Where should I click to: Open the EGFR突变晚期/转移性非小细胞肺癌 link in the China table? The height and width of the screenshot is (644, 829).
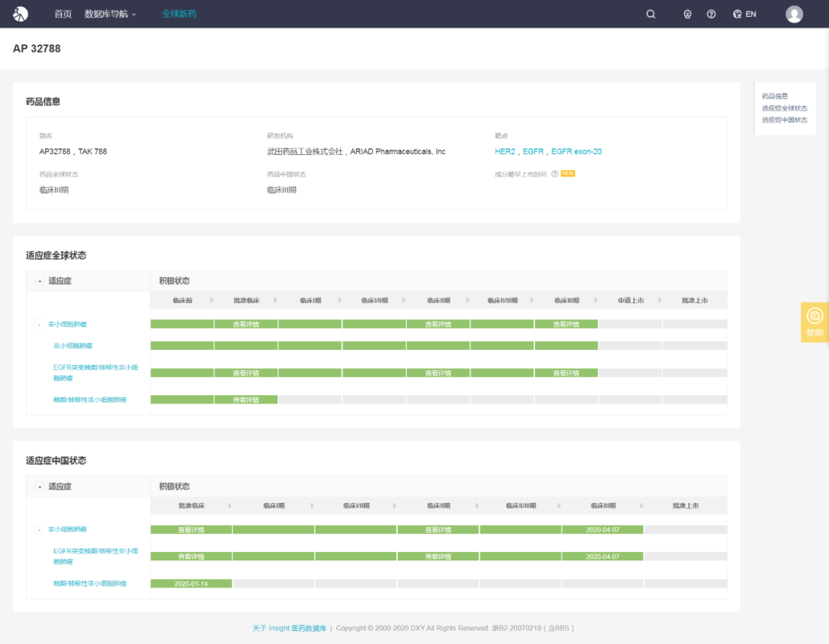coord(96,556)
